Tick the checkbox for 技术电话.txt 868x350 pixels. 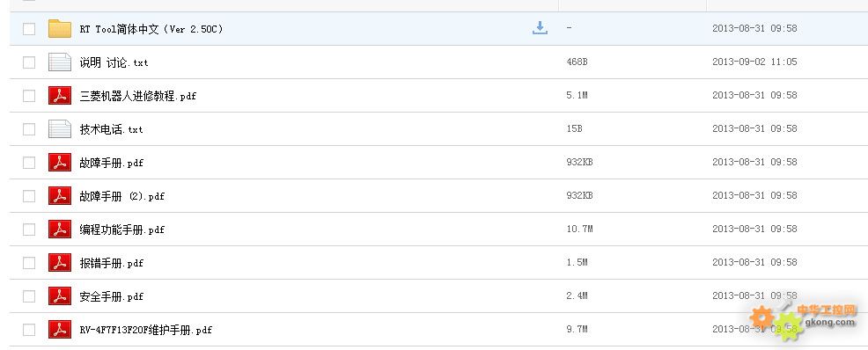pyautogui.click(x=29, y=129)
